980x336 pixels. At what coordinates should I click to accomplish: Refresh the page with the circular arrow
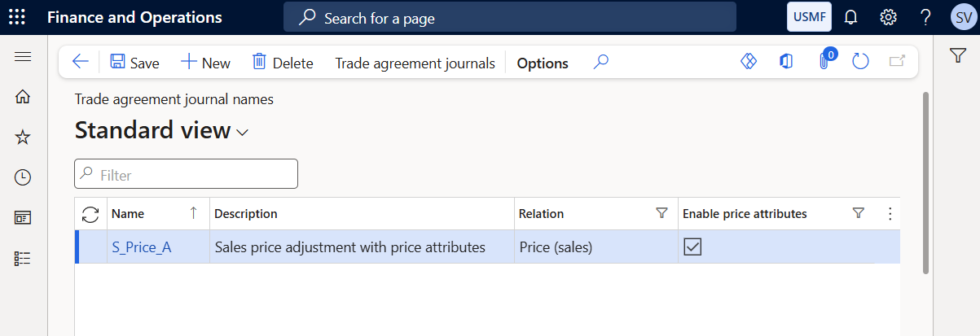860,62
